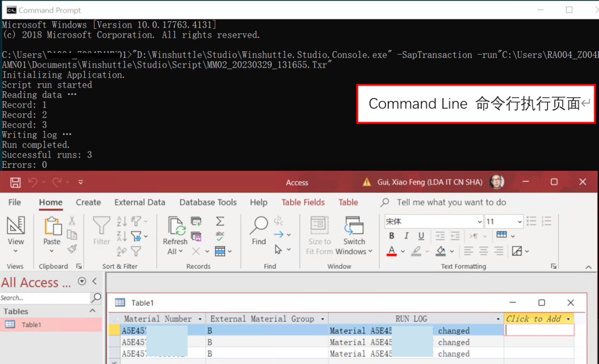599x364 pixels.
Task: Open the Database Tools tab
Action: pos(208,202)
